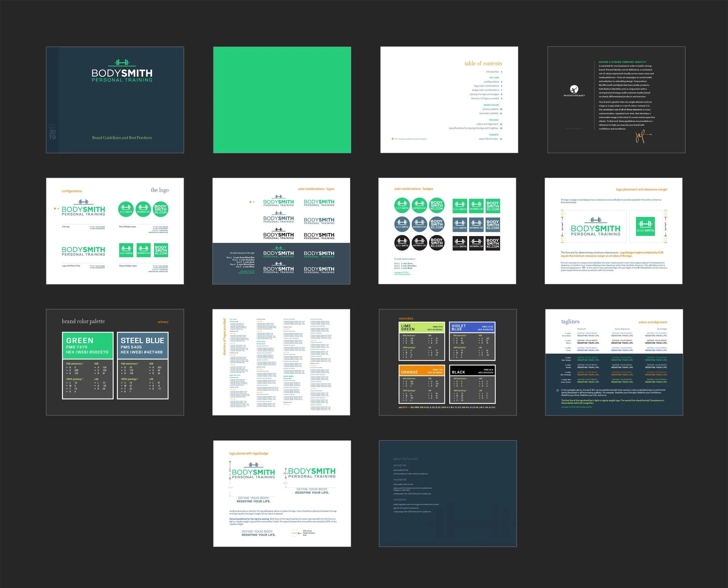Viewport: 728px width, 588px height.
Task: Click 'color combinations - badges' page title
Action: pos(414,189)
